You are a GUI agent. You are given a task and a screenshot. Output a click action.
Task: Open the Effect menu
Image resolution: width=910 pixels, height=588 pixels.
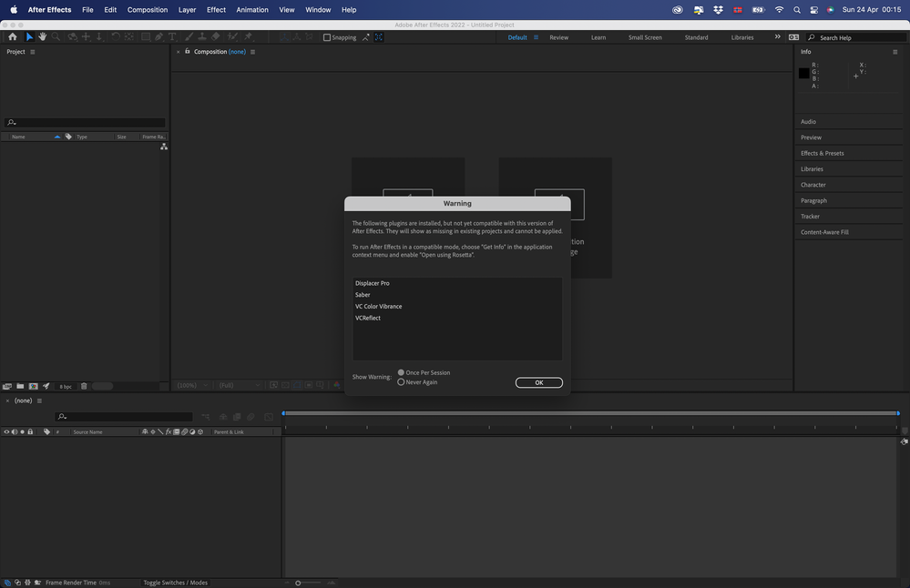click(216, 10)
